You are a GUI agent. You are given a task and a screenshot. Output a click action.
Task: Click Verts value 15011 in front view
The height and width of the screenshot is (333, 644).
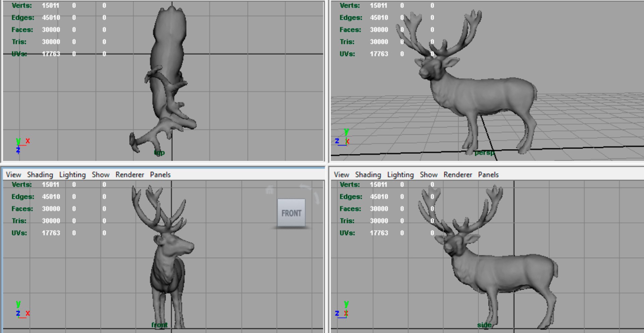point(50,185)
